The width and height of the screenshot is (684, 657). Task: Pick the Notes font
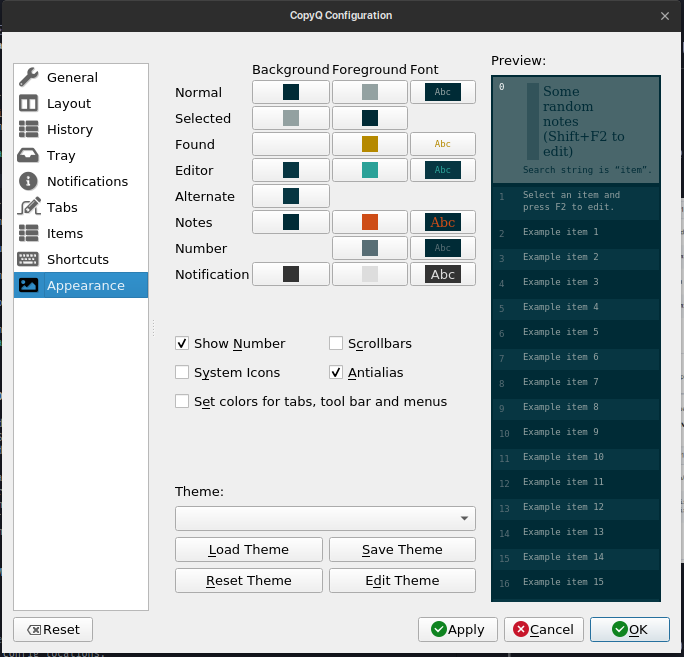pos(443,222)
